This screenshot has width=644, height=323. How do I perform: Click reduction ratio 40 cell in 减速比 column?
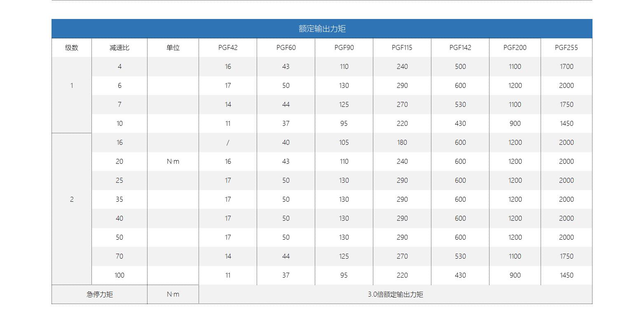[119, 218]
